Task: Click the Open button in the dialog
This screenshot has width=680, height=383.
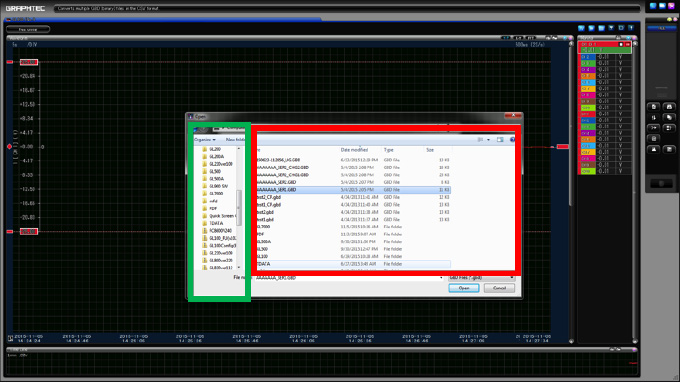Action: coord(464,288)
